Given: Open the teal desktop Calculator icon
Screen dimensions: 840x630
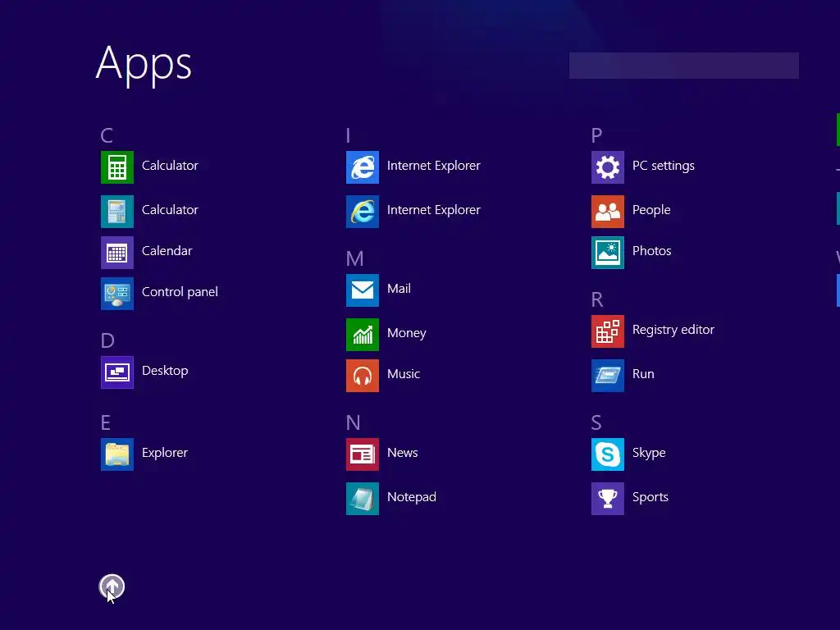Looking at the screenshot, I should (x=116, y=212).
